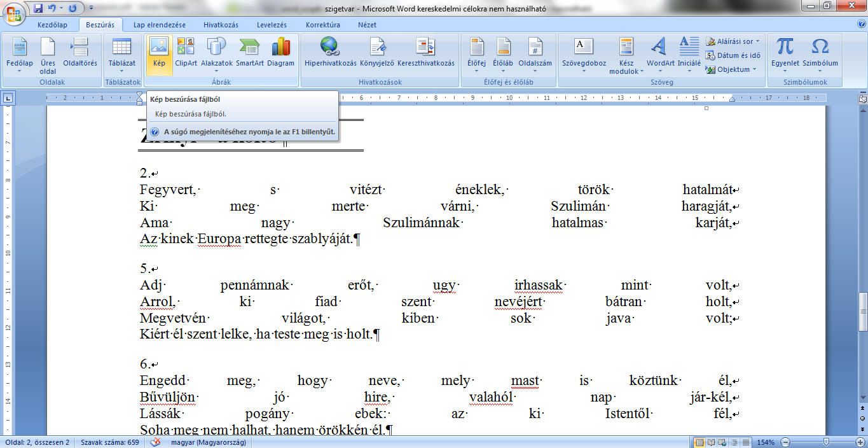
Task: Undo the last action
Action: [52, 8]
